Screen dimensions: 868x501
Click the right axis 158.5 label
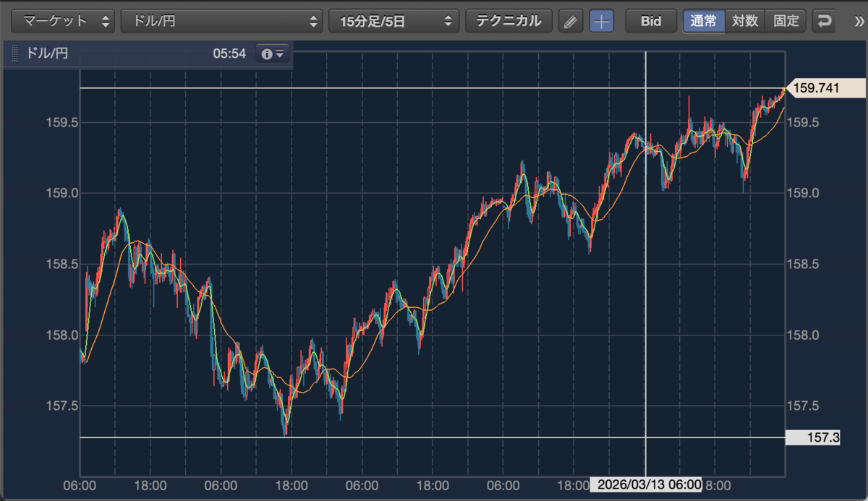point(804,264)
